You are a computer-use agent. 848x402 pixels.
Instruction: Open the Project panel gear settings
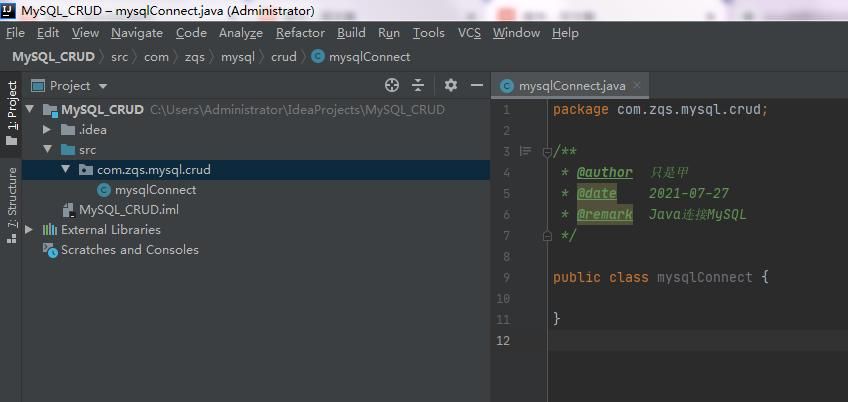(x=450, y=86)
